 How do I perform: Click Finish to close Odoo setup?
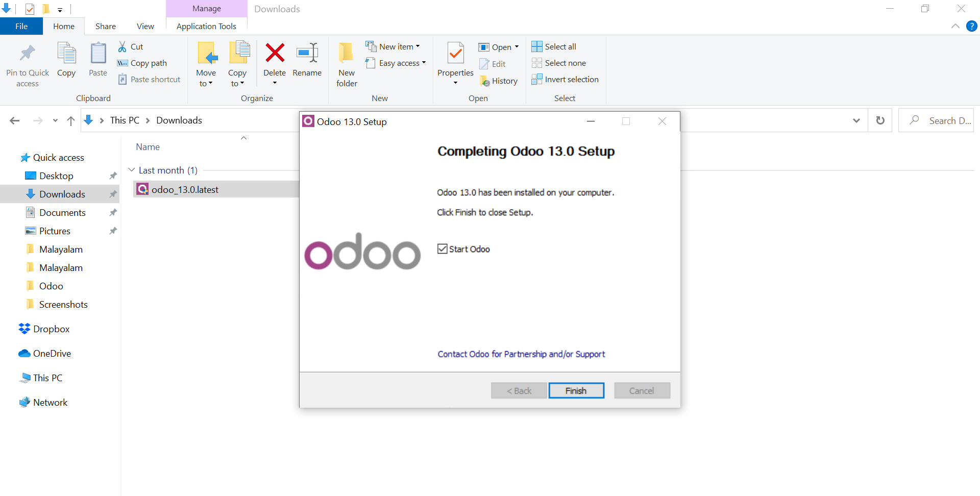coord(576,391)
